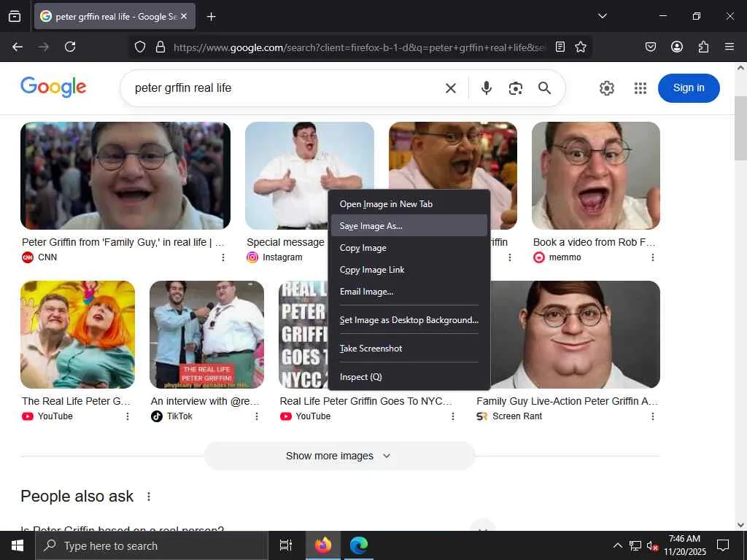The width and height of the screenshot is (747, 560).
Task: Click the muted volume tray icon
Action: (652, 546)
